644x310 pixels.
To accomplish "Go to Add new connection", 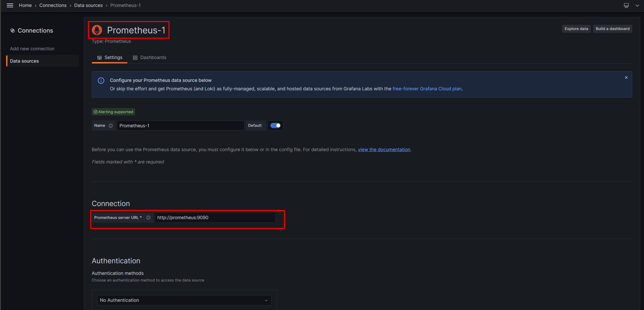I will click(x=32, y=49).
